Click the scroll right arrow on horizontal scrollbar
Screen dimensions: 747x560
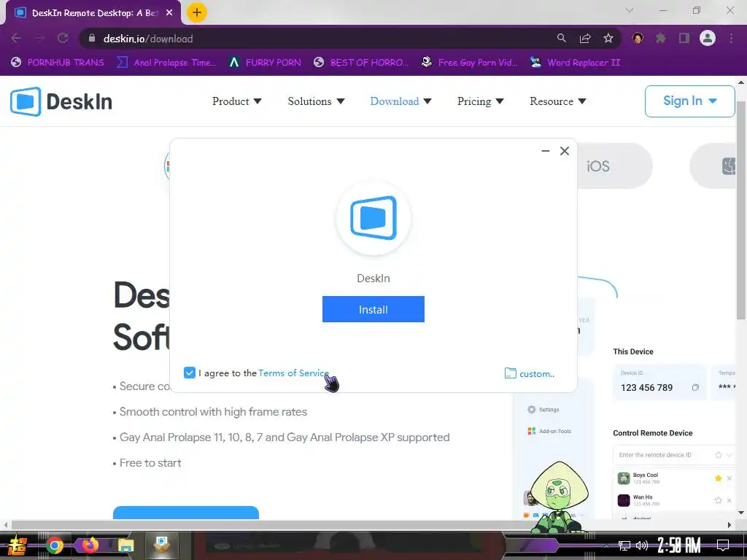click(x=729, y=525)
